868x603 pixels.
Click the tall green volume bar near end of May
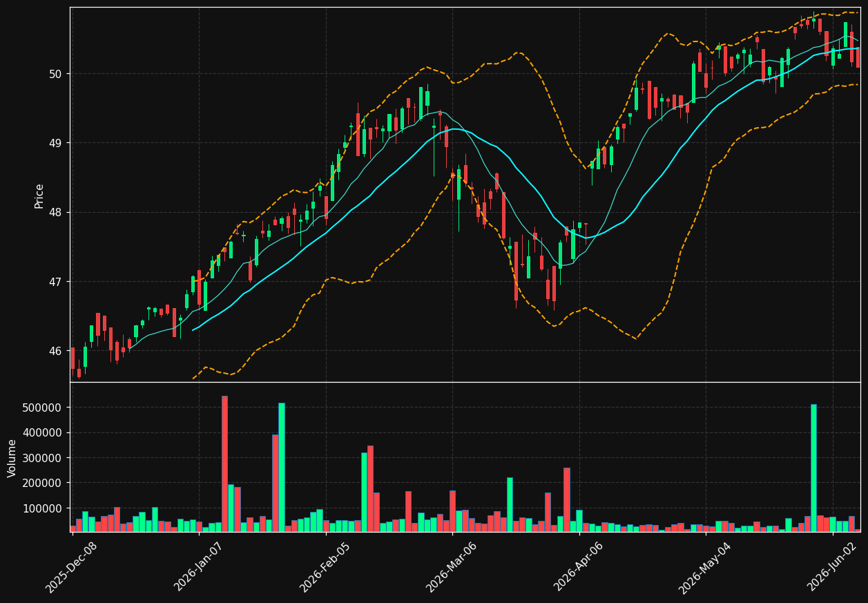coord(813,468)
